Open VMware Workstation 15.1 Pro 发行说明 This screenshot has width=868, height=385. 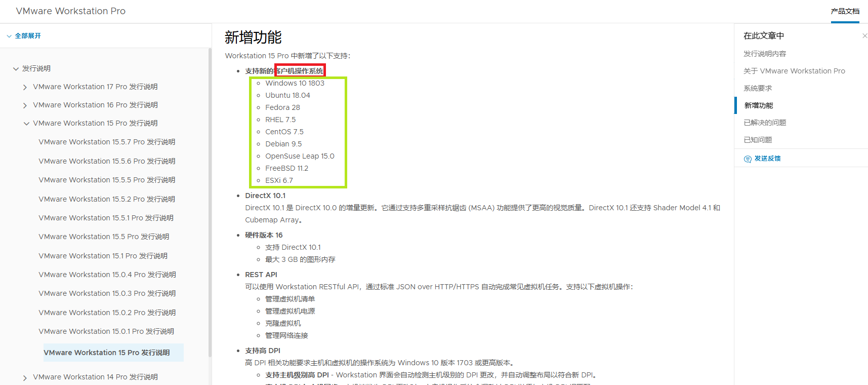(103, 256)
